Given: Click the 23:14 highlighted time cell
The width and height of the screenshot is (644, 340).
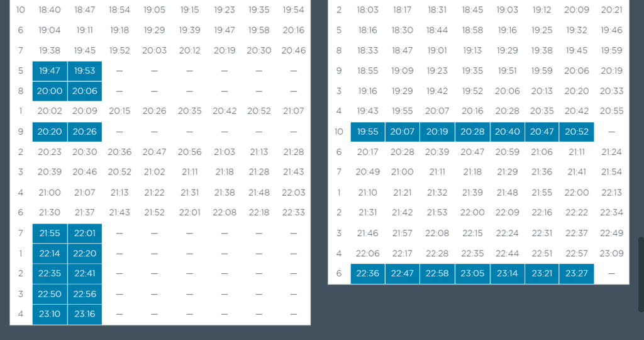Looking at the screenshot, I should (507, 273).
